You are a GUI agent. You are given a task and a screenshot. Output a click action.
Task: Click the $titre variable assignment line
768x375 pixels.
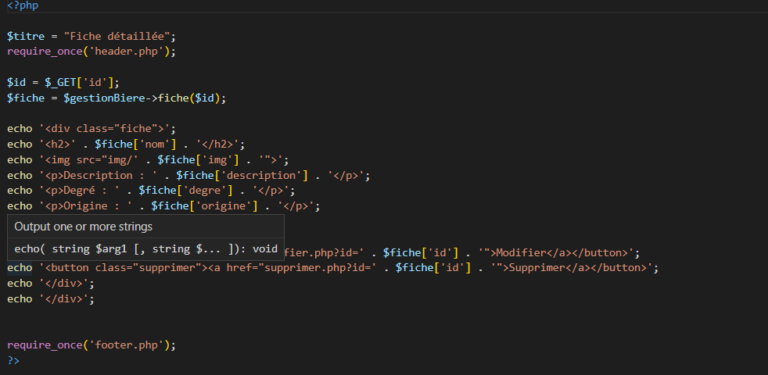click(x=91, y=36)
